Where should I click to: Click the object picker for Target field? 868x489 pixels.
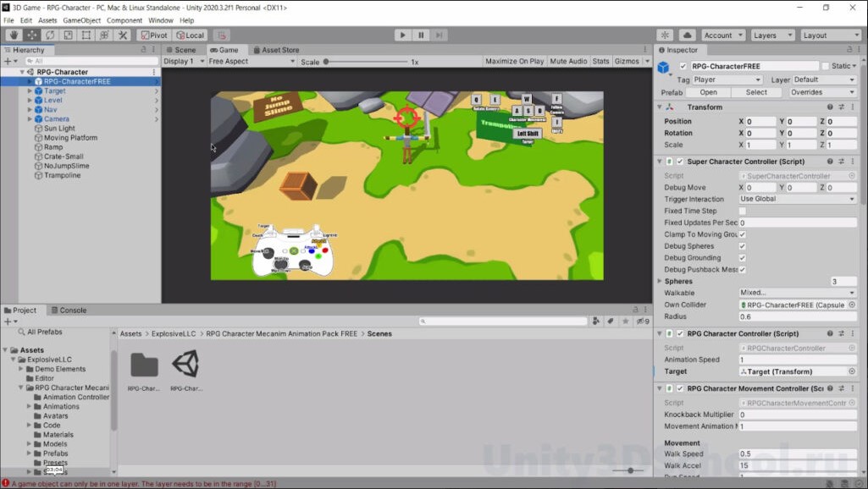tap(852, 371)
